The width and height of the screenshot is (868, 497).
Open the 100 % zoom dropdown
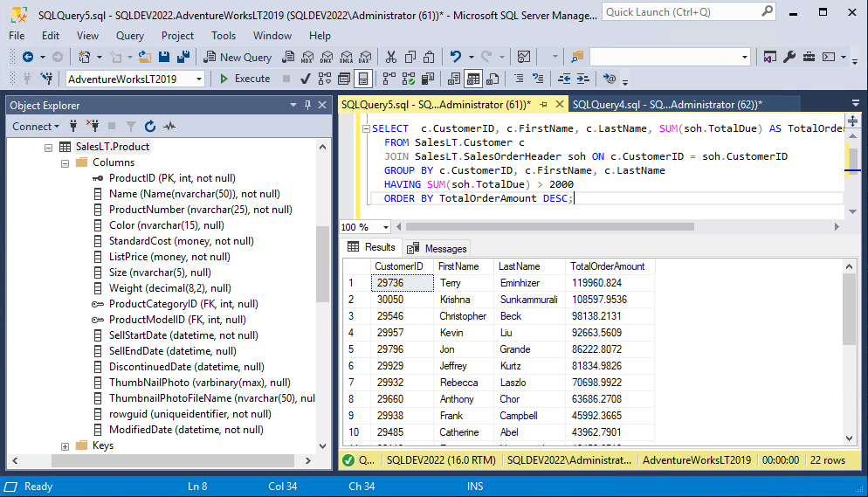(x=386, y=227)
